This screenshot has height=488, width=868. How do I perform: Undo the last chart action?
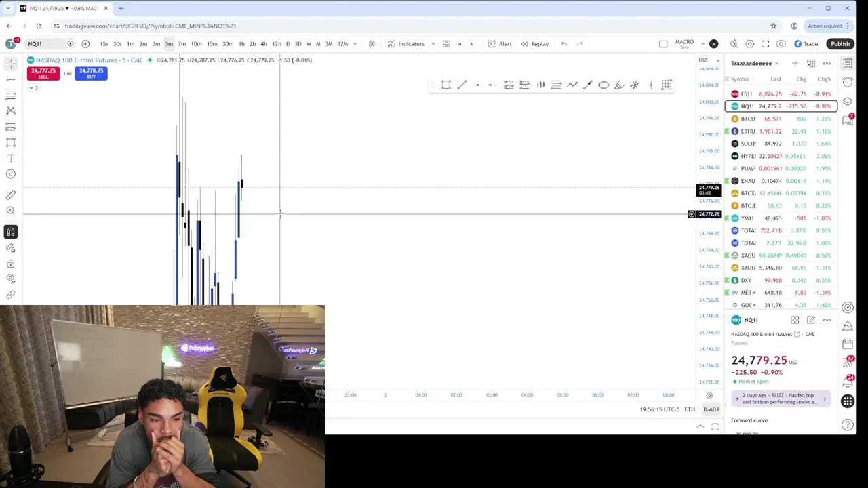pyautogui.click(x=564, y=44)
